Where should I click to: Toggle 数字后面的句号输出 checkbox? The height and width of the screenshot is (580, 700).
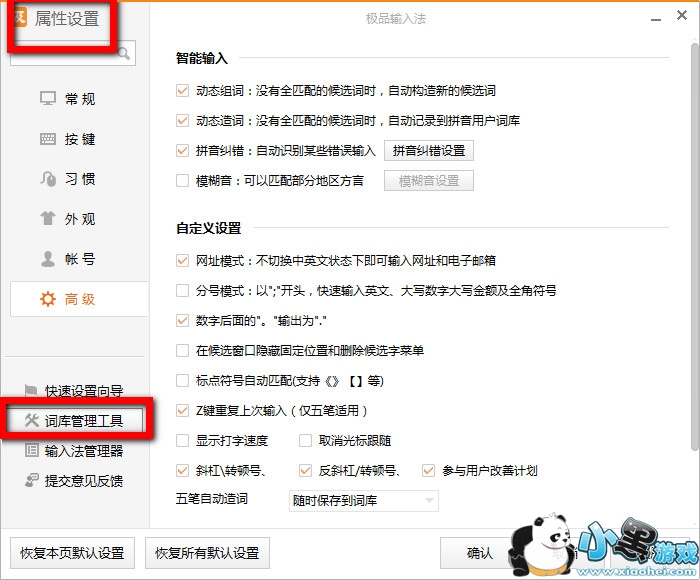pyautogui.click(x=182, y=321)
